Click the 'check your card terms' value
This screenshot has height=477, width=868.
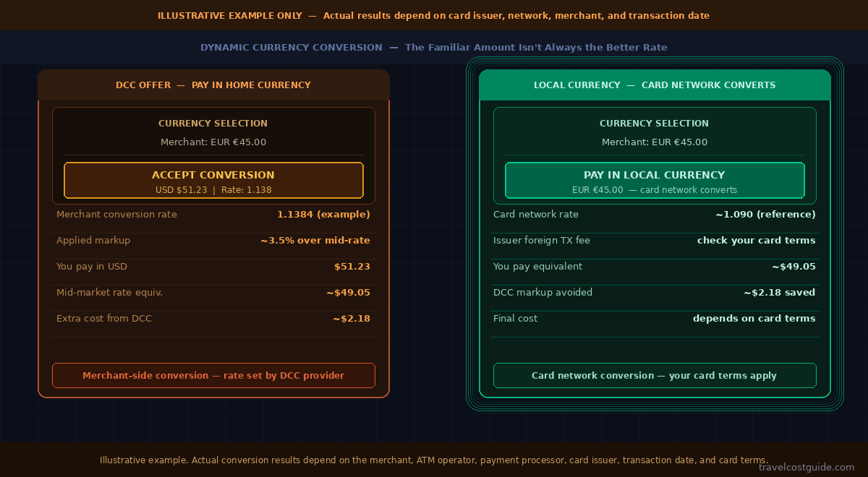pos(757,241)
